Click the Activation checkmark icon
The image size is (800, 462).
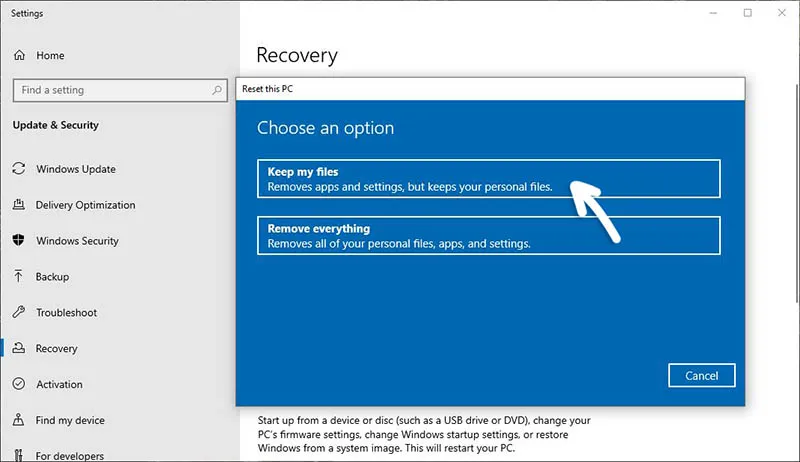[x=19, y=385]
